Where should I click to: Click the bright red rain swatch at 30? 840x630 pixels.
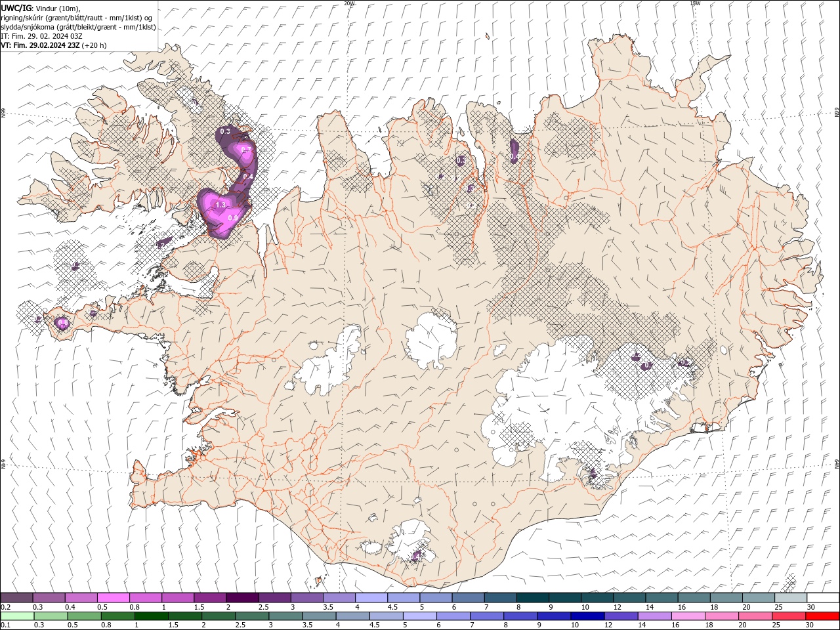[x=822, y=616]
